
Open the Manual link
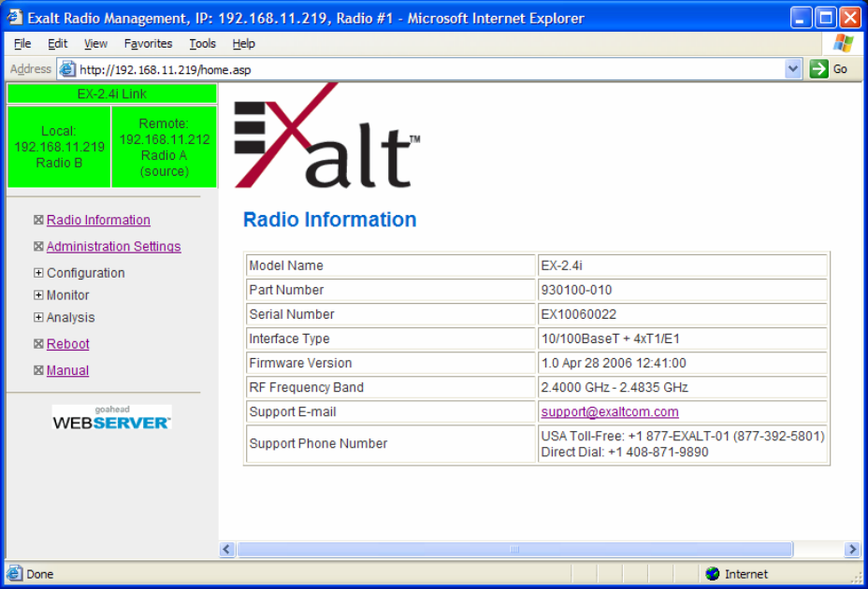click(67, 370)
